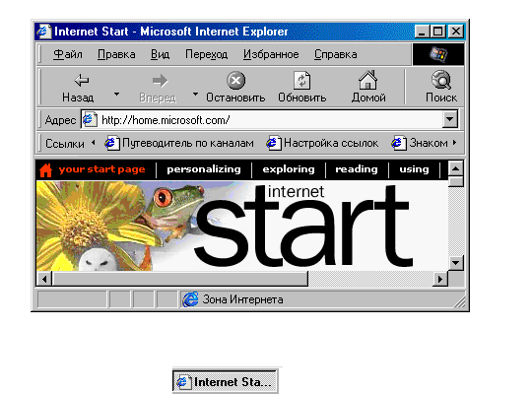532x394 pixels.
Task: Select the reading tab on the page
Action: click(357, 169)
